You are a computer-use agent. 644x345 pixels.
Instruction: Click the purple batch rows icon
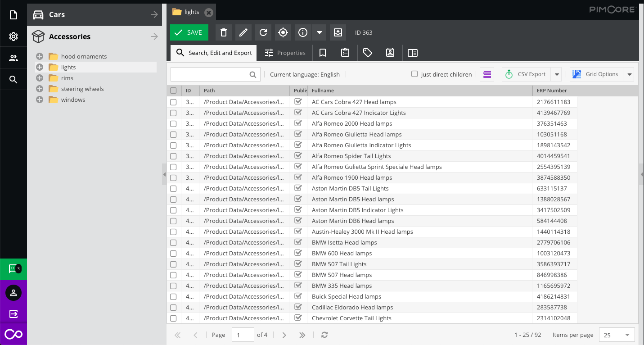486,74
